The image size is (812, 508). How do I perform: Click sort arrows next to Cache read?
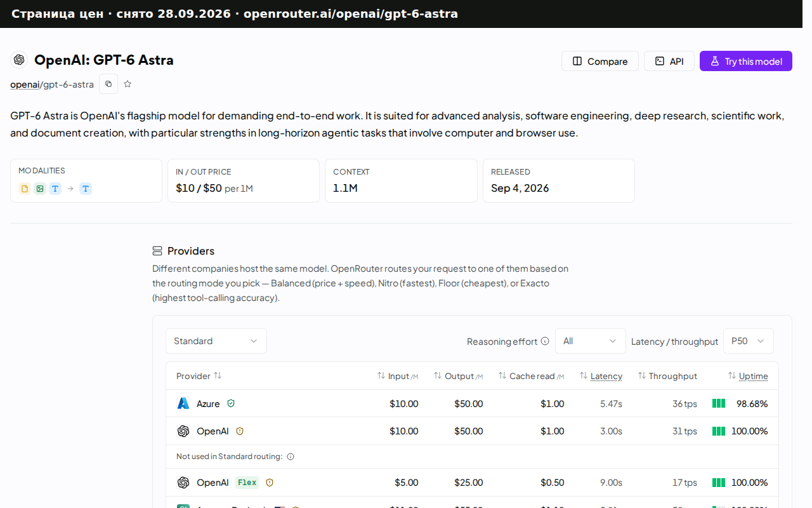point(502,375)
